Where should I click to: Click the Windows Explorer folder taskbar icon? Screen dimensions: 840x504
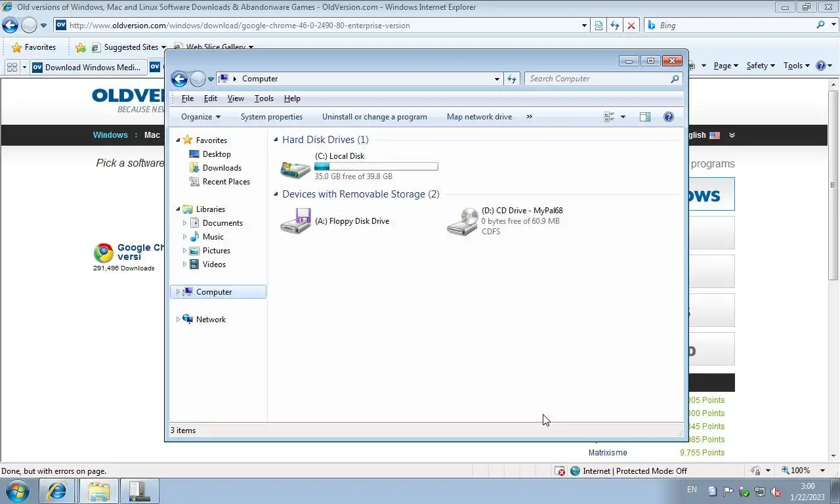[99, 491]
